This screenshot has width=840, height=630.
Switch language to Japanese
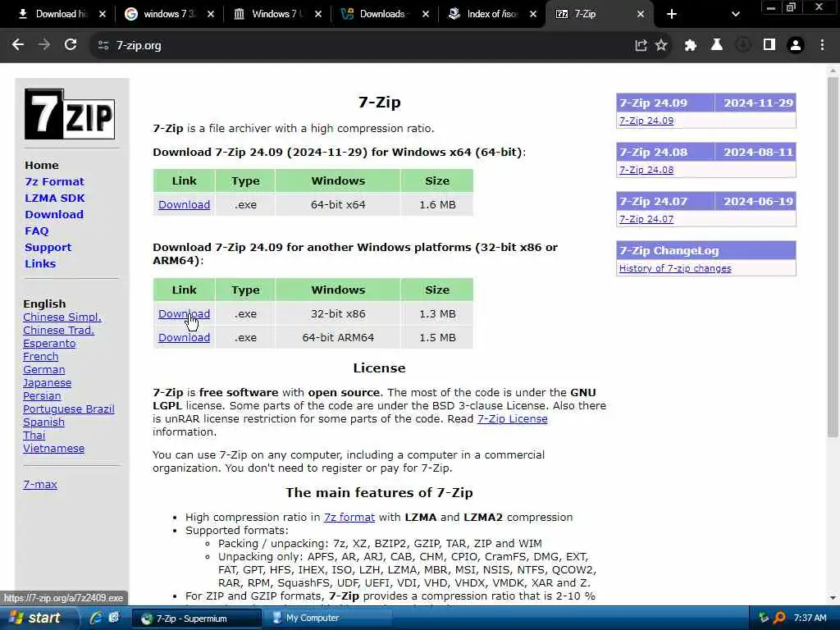pos(47,382)
